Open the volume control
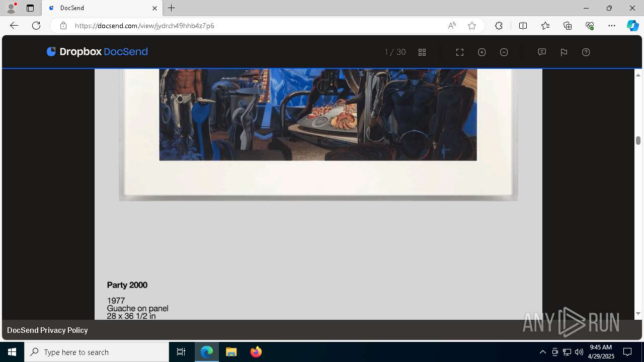 tap(579, 352)
